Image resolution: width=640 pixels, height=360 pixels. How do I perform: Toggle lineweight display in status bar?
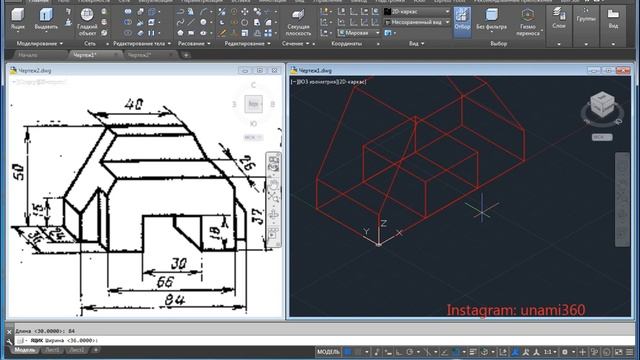(473, 351)
